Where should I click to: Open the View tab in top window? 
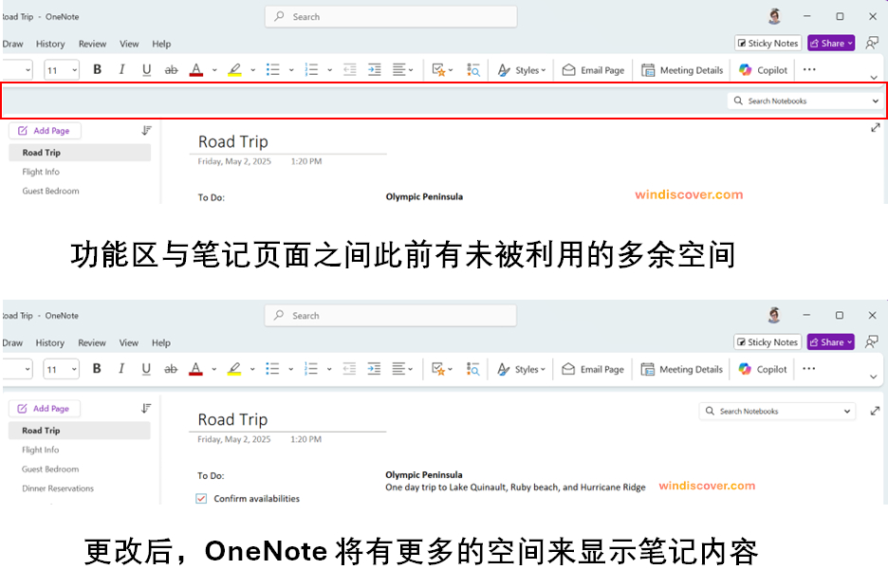(x=129, y=44)
